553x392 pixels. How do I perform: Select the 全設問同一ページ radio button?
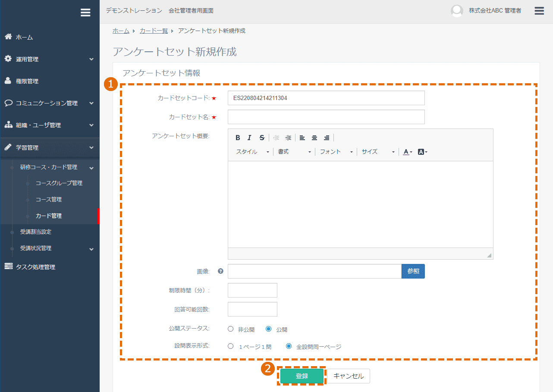coord(289,346)
